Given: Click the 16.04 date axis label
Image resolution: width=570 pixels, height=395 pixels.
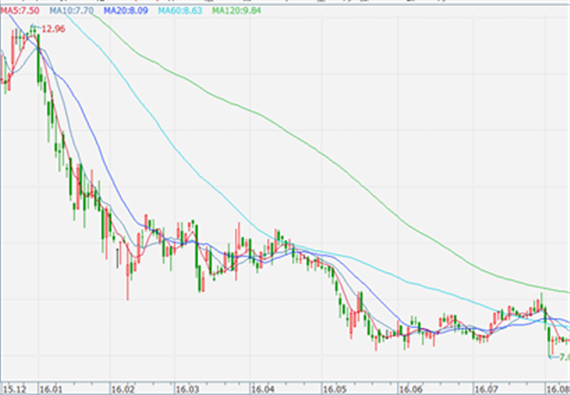Looking at the screenshot, I should pyautogui.click(x=263, y=390).
